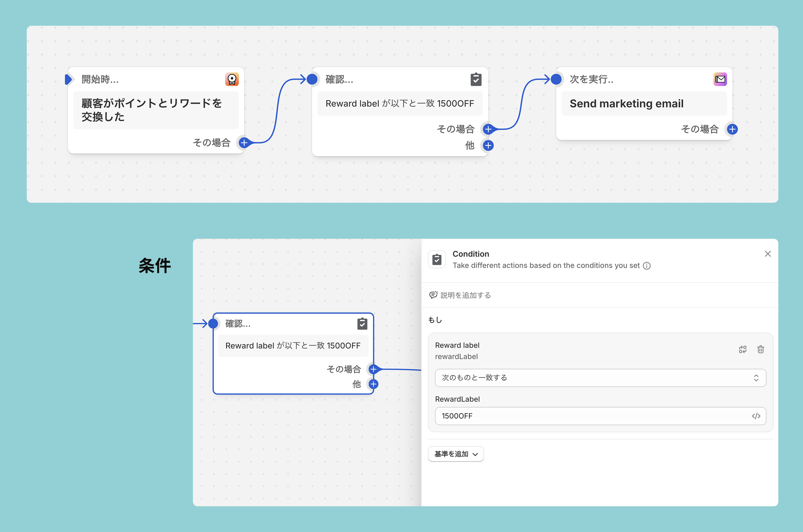This screenshot has height=532, width=803.
Task: Click the RewardLabel 1500OFF input field
Action: click(x=590, y=416)
